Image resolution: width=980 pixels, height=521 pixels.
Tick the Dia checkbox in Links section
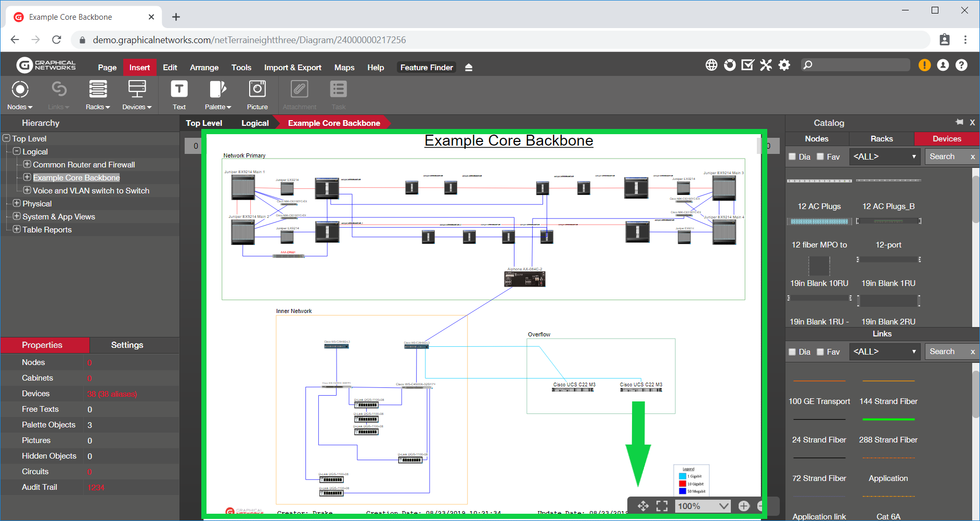pyautogui.click(x=792, y=352)
